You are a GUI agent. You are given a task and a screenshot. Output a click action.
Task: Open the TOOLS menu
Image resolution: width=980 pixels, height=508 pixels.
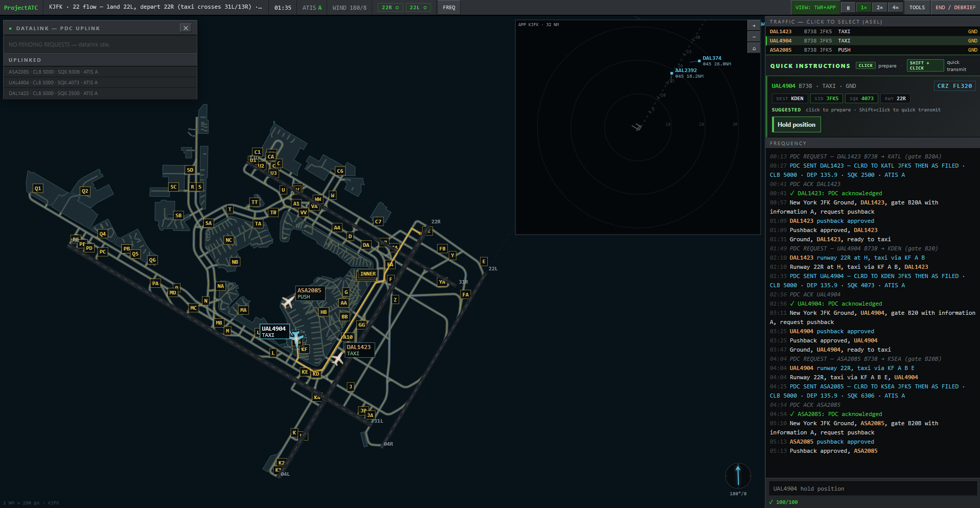pos(917,8)
